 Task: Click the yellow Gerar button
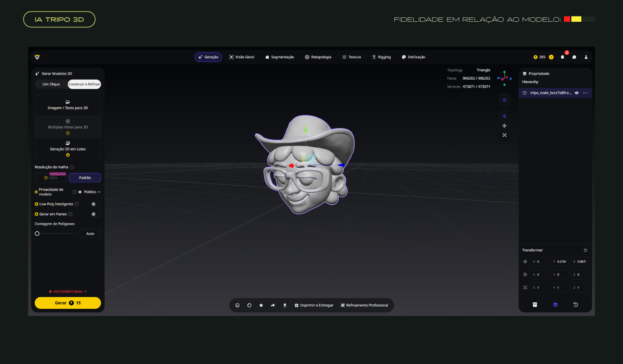[x=68, y=303]
